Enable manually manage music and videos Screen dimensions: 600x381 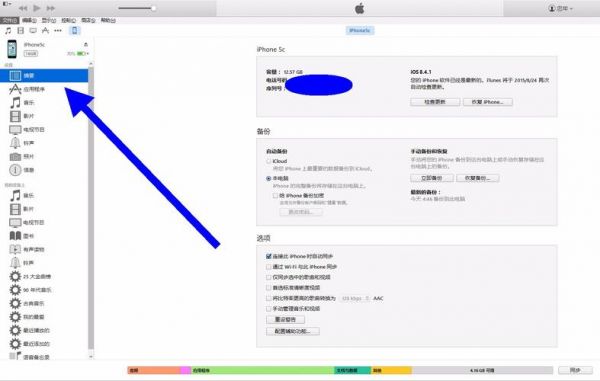coord(269,308)
